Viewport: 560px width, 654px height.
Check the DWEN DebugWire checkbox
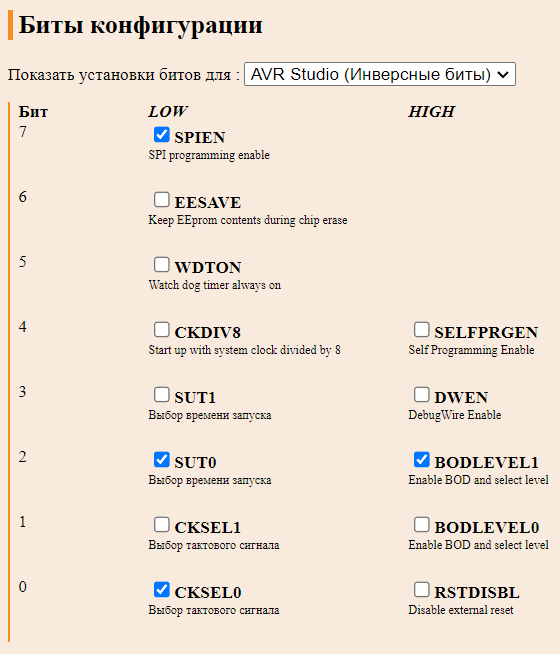click(422, 395)
